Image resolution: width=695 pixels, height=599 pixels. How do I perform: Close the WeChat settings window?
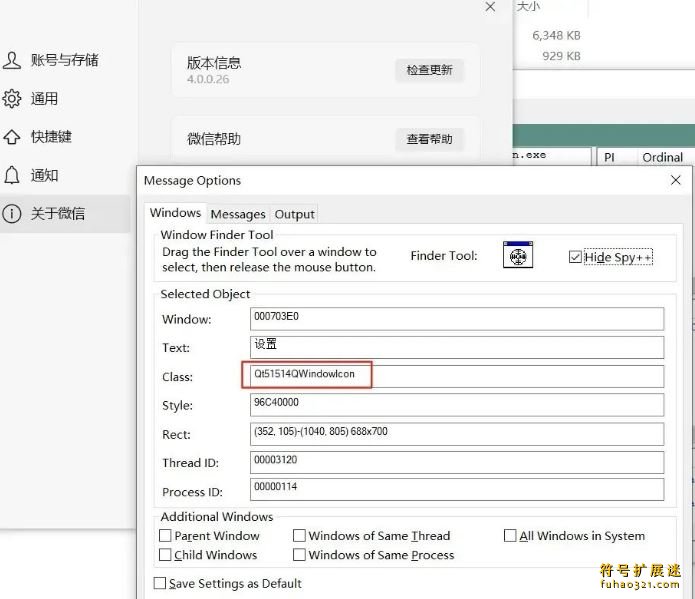click(x=490, y=7)
